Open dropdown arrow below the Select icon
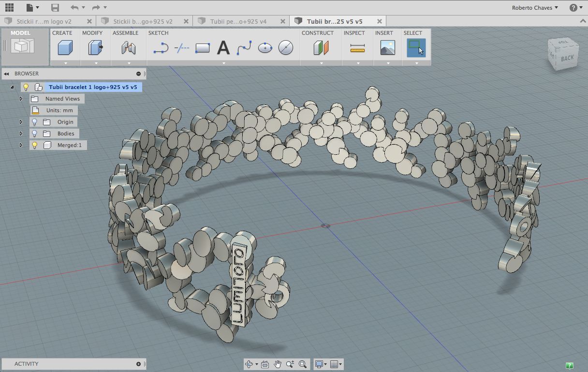 coord(416,63)
